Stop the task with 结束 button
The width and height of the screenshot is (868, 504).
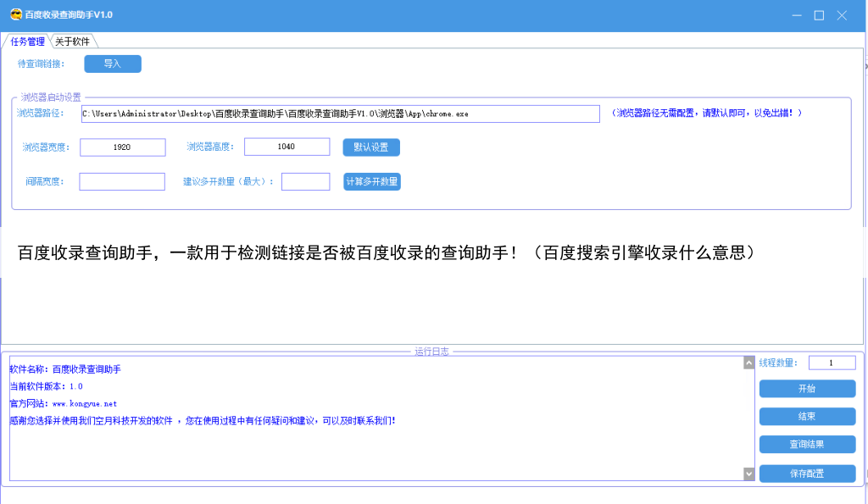(x=807, y=417)
